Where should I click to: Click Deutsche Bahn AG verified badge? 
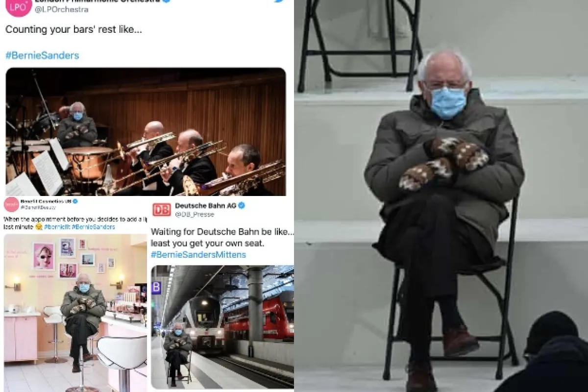242,205
